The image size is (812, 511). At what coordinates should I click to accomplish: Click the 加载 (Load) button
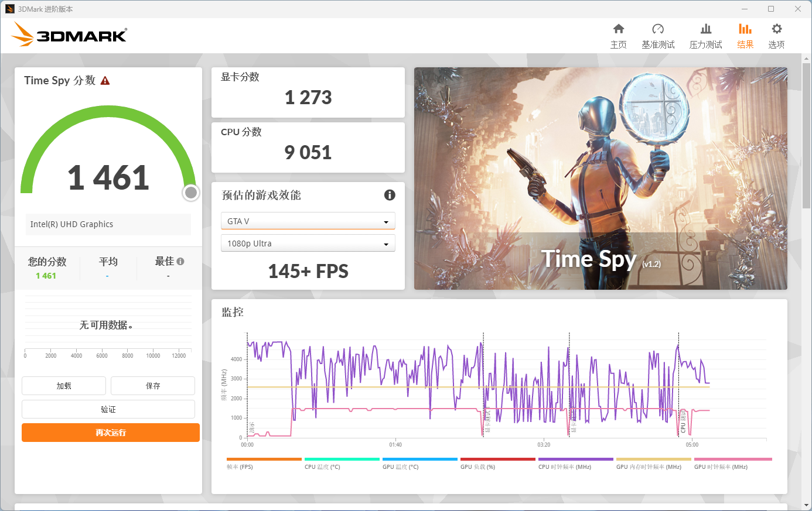[x=64, y=386]
